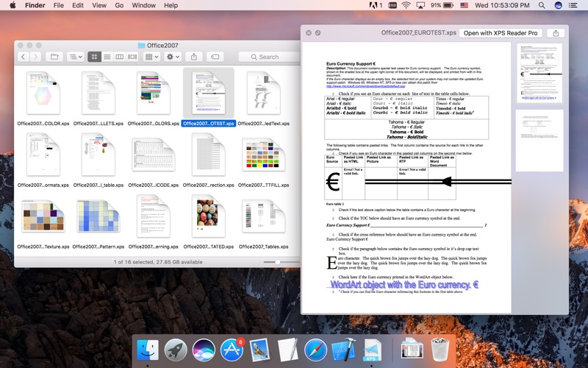Image resolution: width=588 pixels, height=368 pixels.
Task: Click the Share icon in Quick Look preview
Action: pos(556,33)
